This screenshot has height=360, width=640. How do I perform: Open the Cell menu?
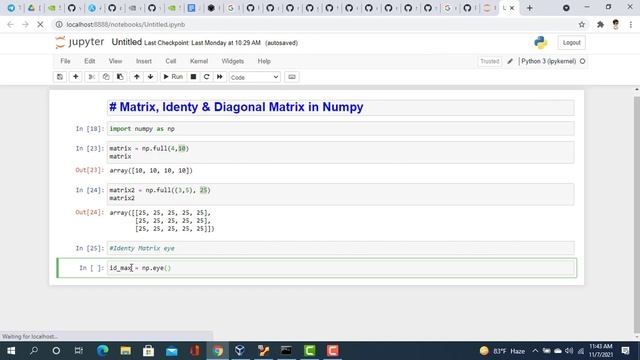[x=171, y=61]
